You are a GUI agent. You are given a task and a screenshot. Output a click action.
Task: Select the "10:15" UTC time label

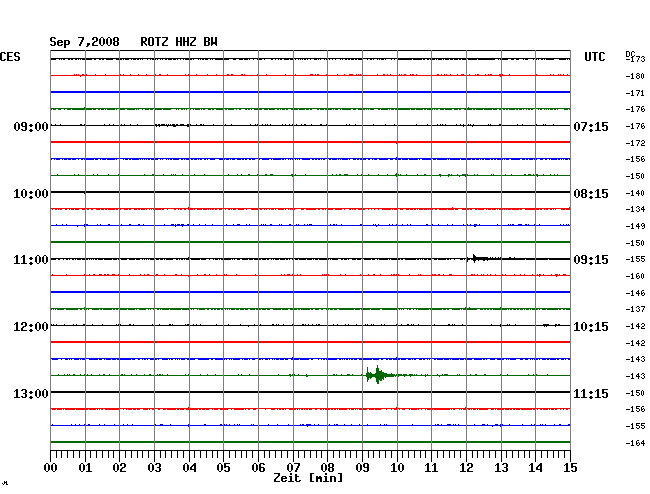point(591,327)
